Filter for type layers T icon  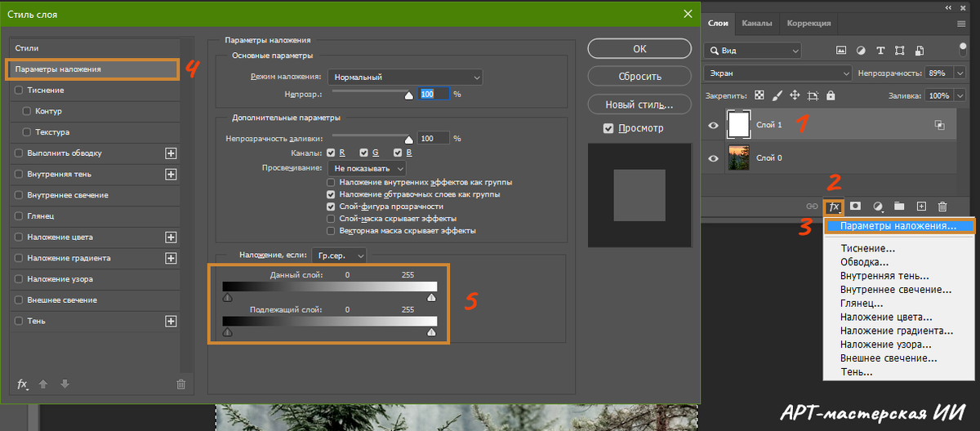(880, 51)
